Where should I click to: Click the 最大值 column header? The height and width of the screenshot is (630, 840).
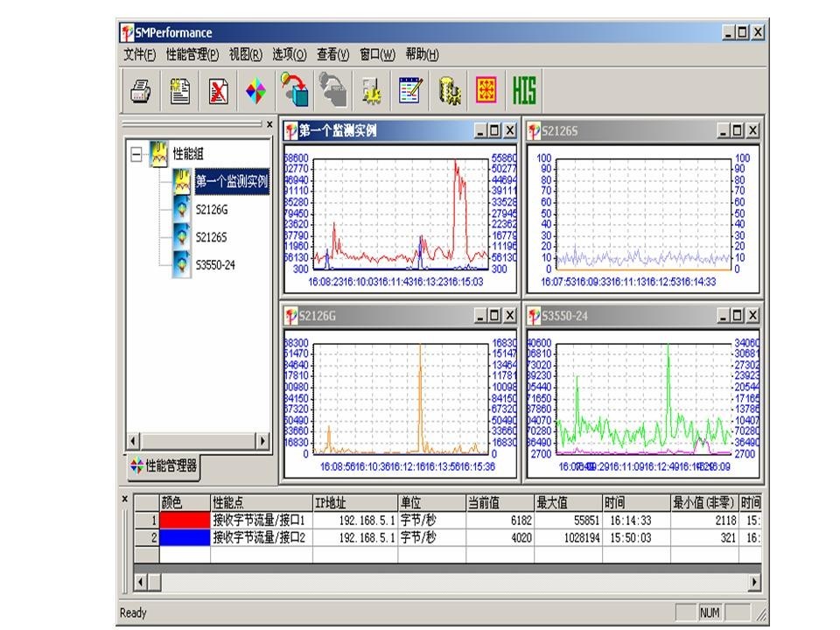point(566,502)
